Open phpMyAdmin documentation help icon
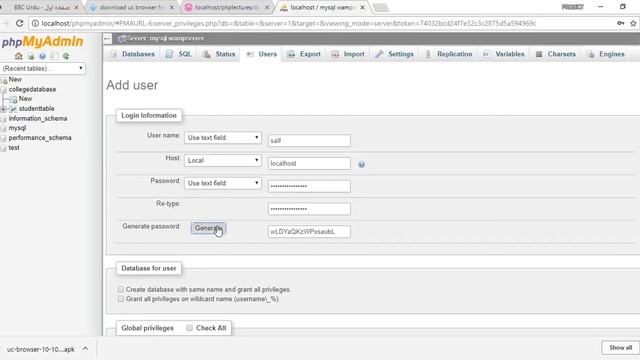This screenshot has width=640, height=360. 42,56
